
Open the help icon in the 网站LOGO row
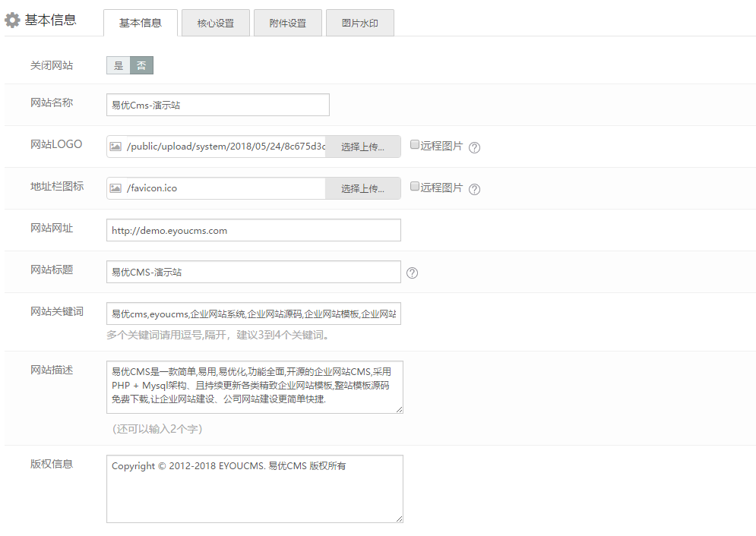pos(474,147)
